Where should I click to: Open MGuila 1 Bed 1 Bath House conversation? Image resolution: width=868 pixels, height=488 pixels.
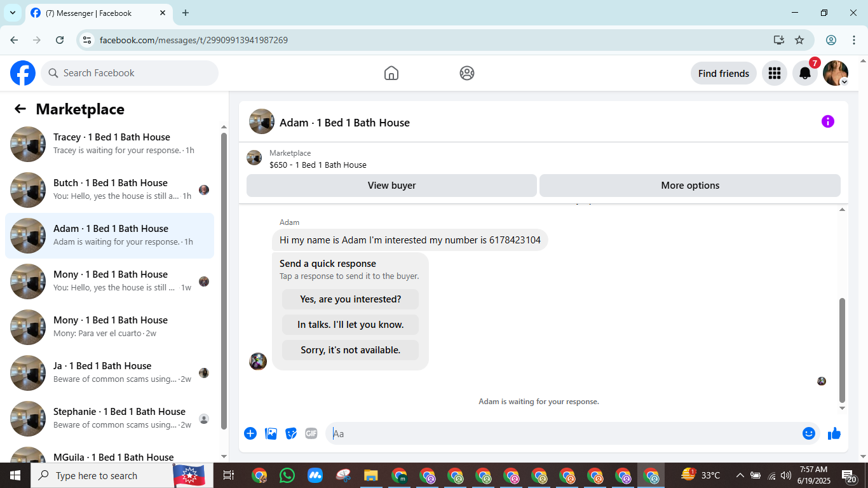point(109,455)
